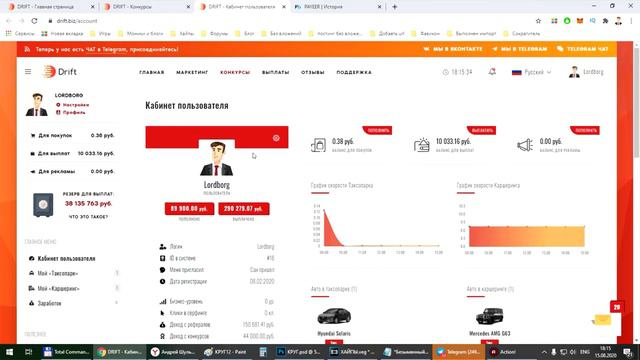
Task: Switch to Total Commander in taskbar
Action: click(x=67, y=352)
